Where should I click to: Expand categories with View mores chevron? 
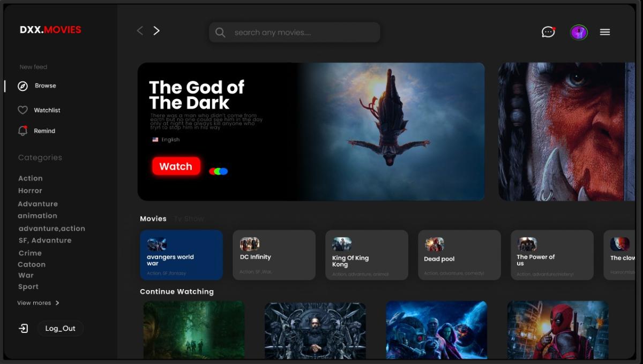pyautogui.click(x=57, y=303)
